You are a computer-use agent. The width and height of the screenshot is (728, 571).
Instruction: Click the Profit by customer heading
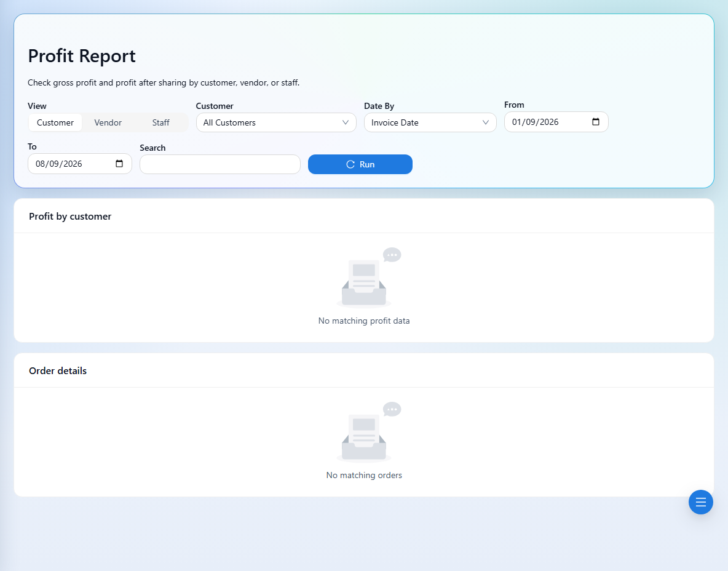[x=70, y=217]
